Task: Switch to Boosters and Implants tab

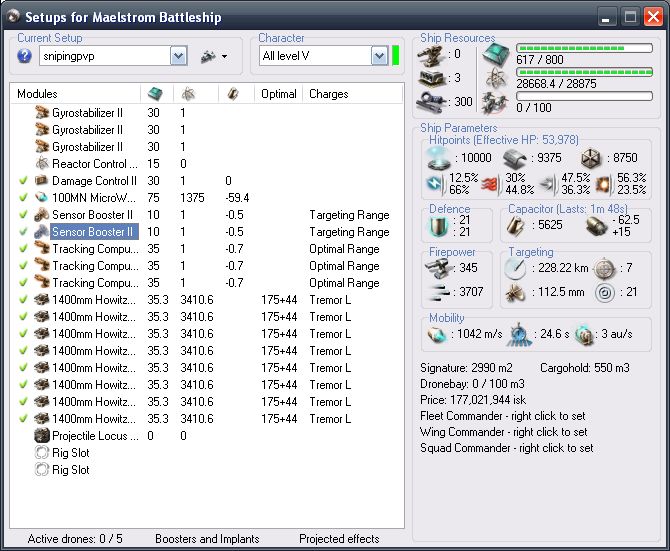Action: (x=206, y=539)
